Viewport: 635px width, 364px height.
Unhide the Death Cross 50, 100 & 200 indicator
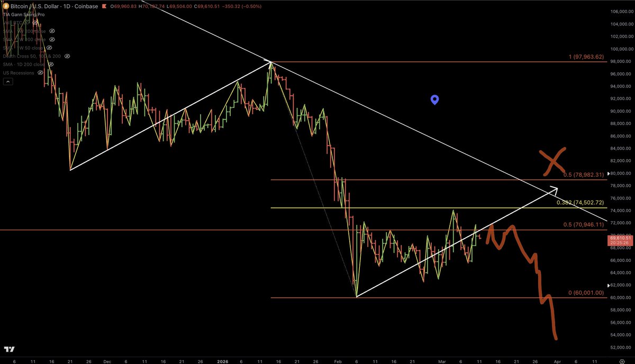pyautogui.click(x=67, y=56)
